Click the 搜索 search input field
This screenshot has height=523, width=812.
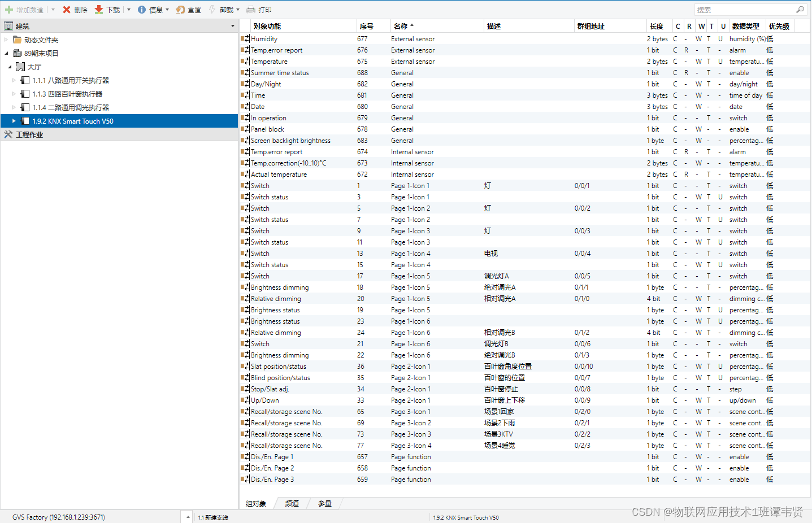pyautogui.click(x=743, y=10)
